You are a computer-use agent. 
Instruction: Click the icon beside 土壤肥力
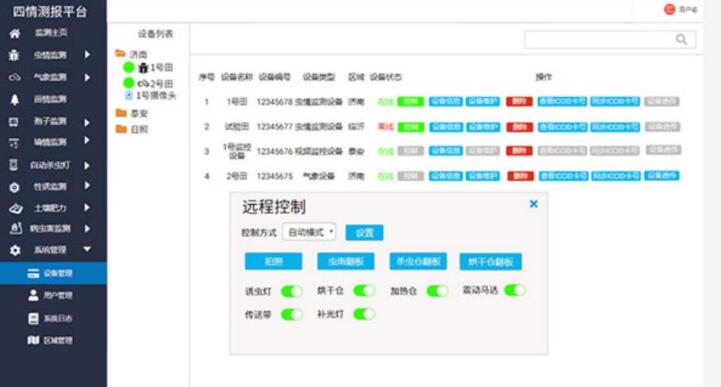click(15, 209)
